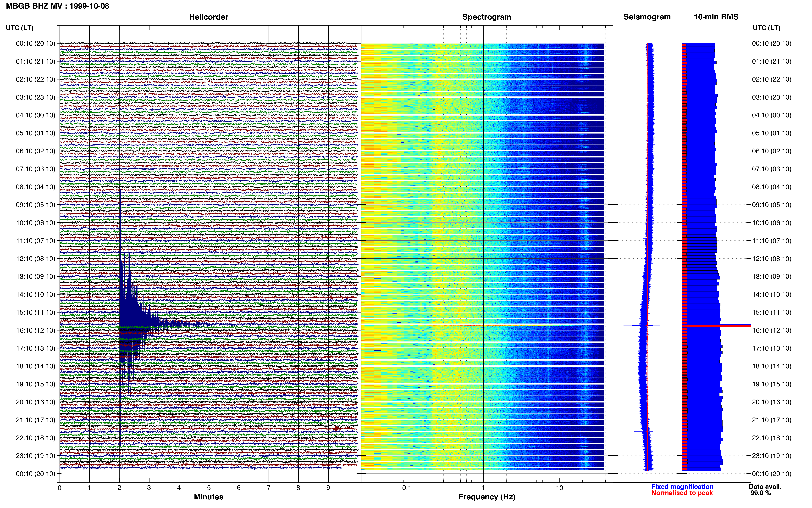Viewport: 812px width, 508px height.
Task: Click the left time label '19:10 (15:10)'
Action: coord(36,384)
